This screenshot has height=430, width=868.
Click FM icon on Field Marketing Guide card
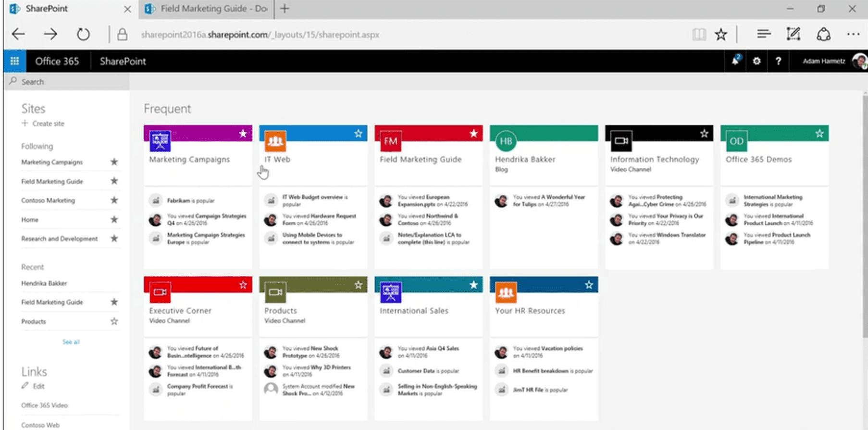click(x=391, y=141)
